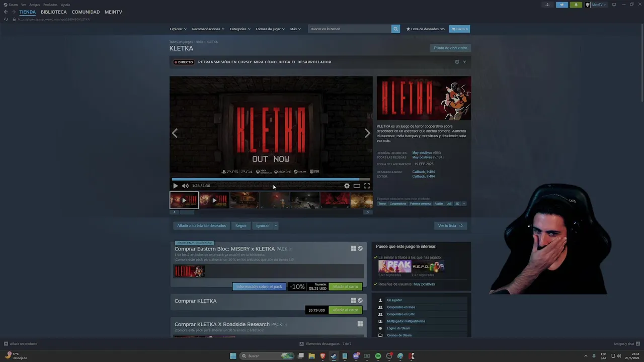Open video player settings gear

pyautogui.click(x=347, y=186)
